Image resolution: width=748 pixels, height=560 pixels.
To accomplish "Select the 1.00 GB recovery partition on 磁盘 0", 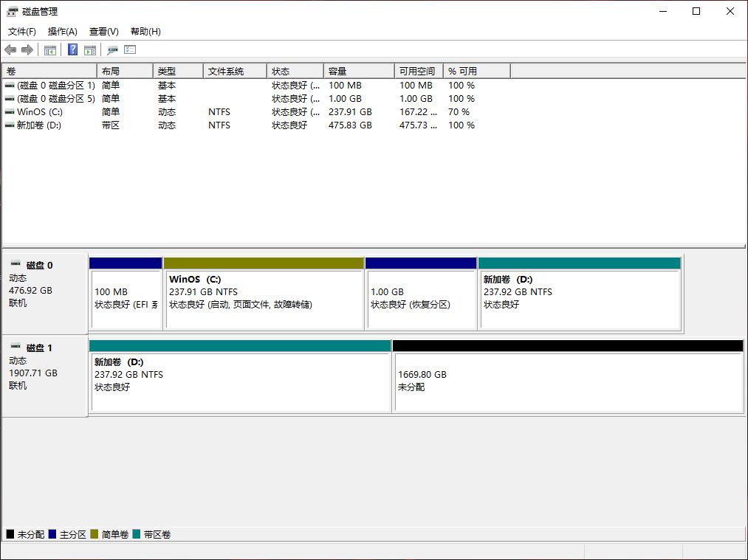I will [421, 294].
